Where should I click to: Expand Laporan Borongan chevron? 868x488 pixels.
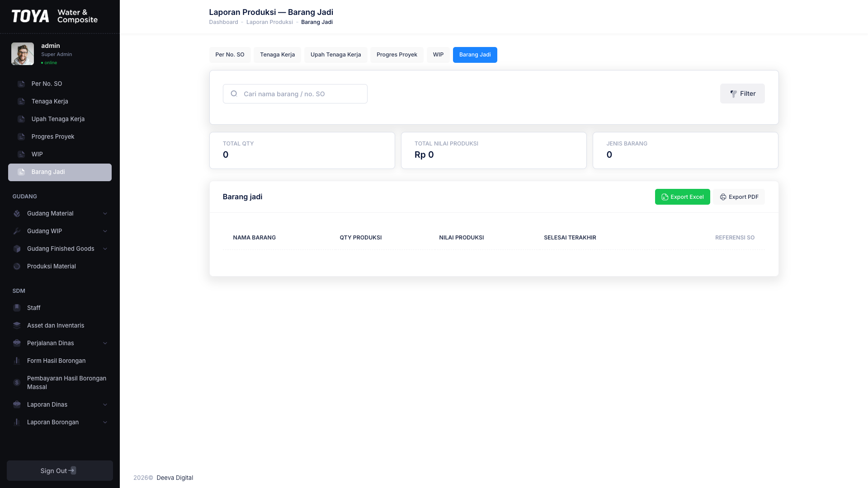click(x=105, y=422)
